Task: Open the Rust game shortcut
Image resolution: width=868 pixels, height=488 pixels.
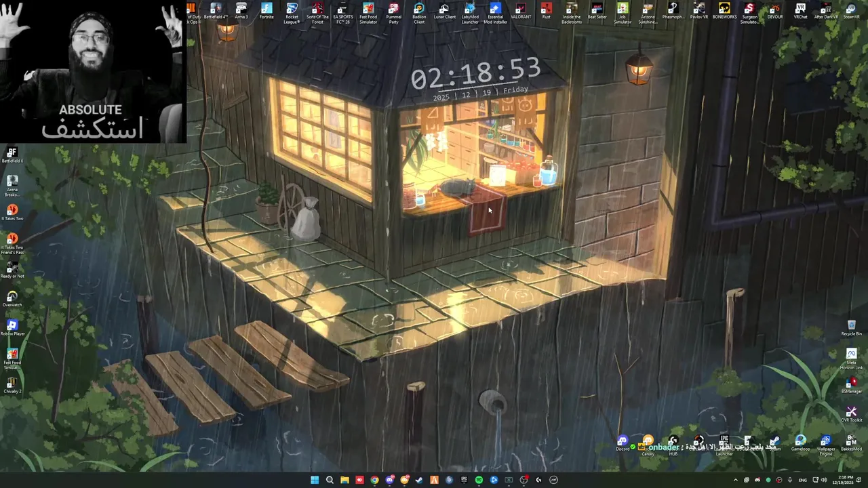Action: click(546, 11)
